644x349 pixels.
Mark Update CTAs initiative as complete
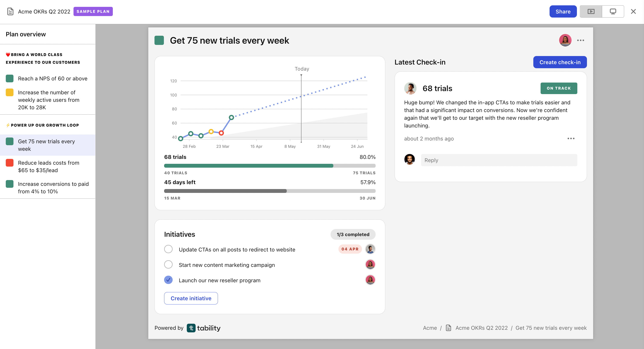coord(168,249)
